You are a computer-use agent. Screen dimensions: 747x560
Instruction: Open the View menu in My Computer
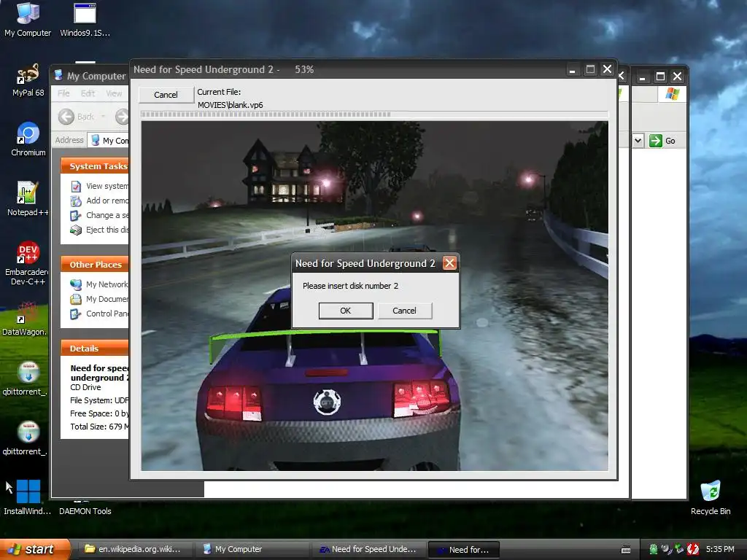pos(114,93)
